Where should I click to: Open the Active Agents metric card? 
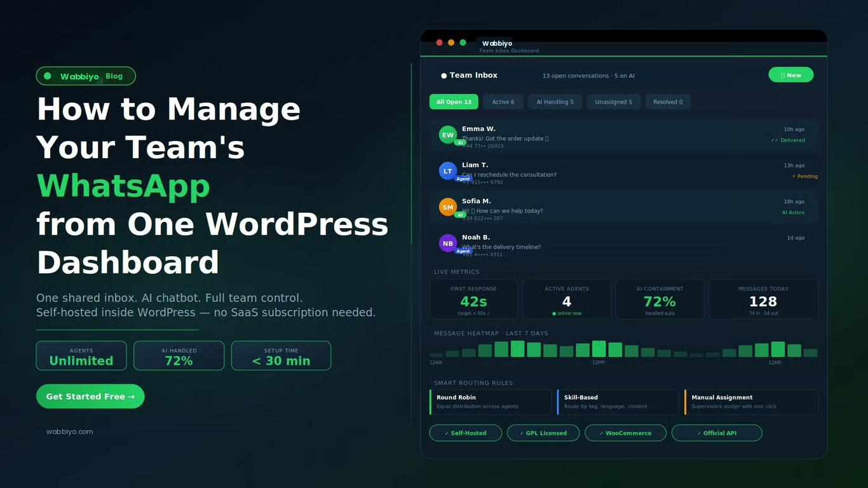coord(567,299)
